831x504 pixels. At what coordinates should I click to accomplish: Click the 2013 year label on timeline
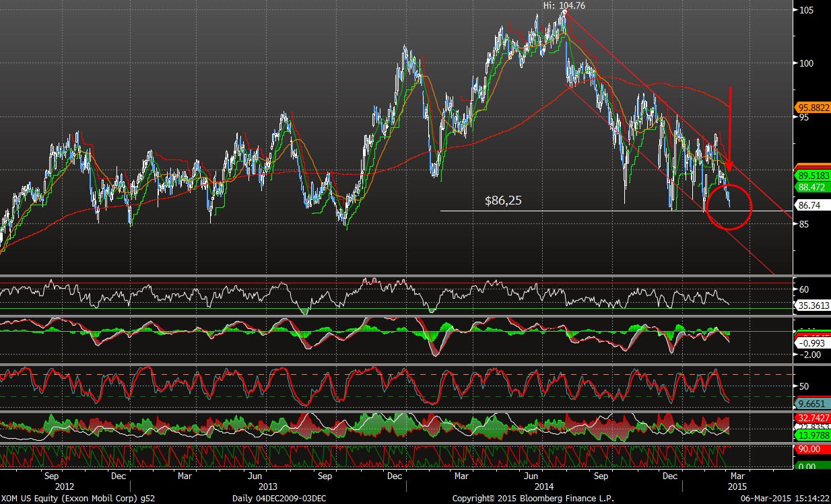pyautogui.click(x=267, y=486)
